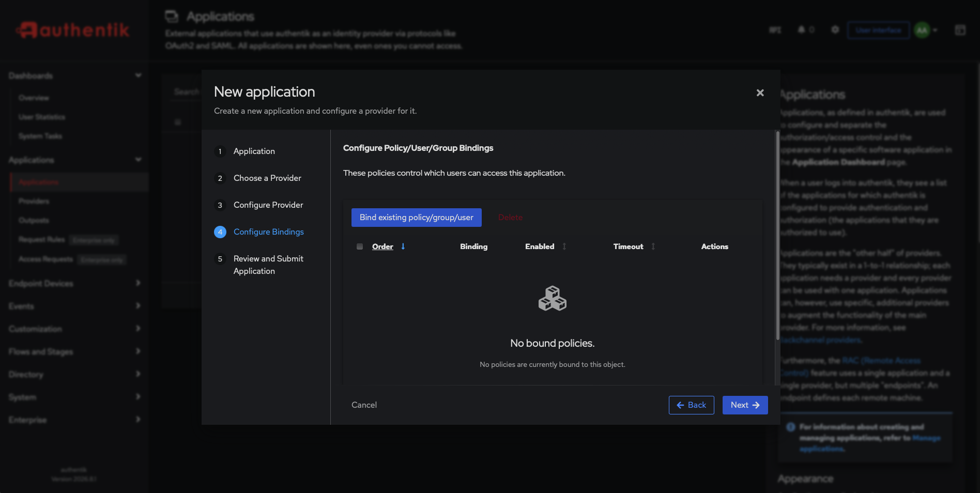The image size is (980, 493).
Task: Click Bind existing policy/group/user button
Action: tap(417, 218)
